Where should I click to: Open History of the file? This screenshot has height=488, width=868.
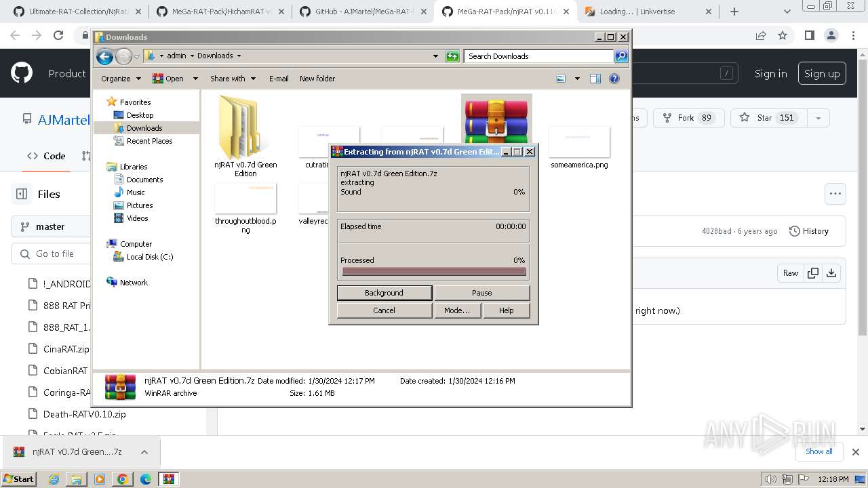809,231
